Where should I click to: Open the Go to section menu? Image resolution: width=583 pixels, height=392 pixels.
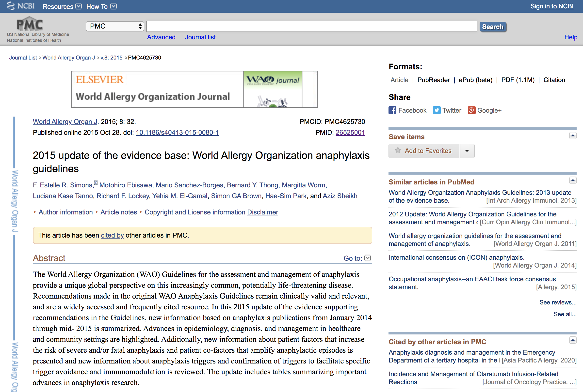pos(357,258)
